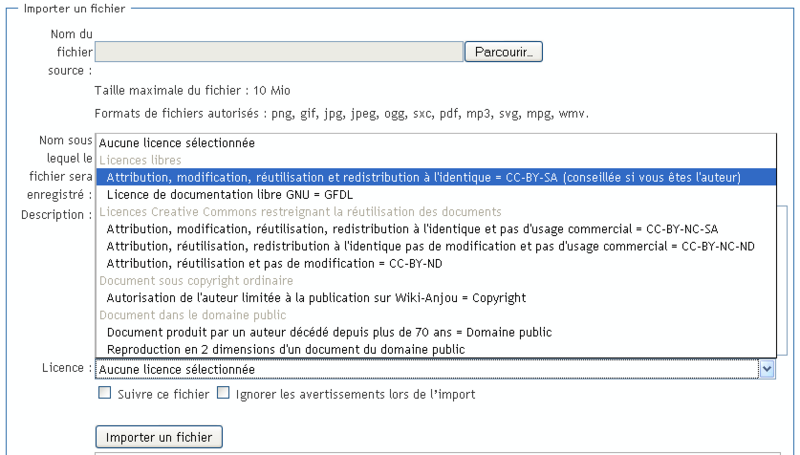
Task: Pick the CC-BY-NC-ND licence option
Action: tap(429, 246)
